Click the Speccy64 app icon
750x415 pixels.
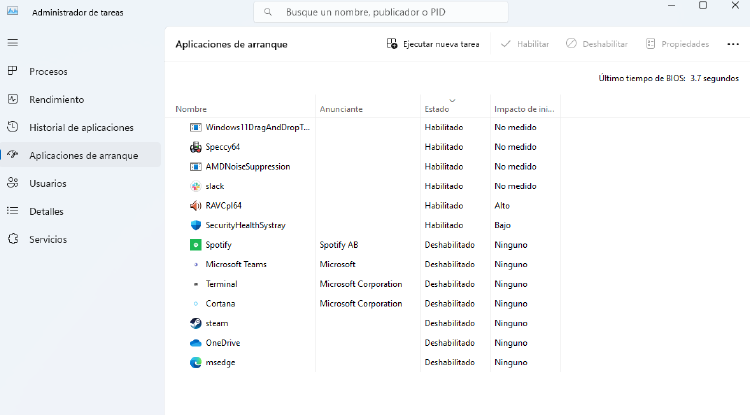point(195,147)
